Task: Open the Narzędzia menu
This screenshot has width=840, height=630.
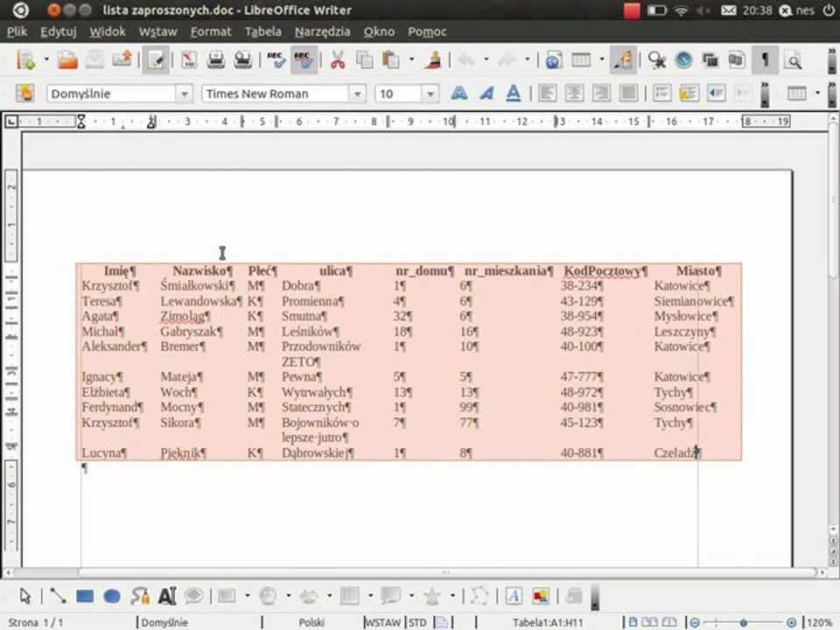Action: tap(323, 31)
